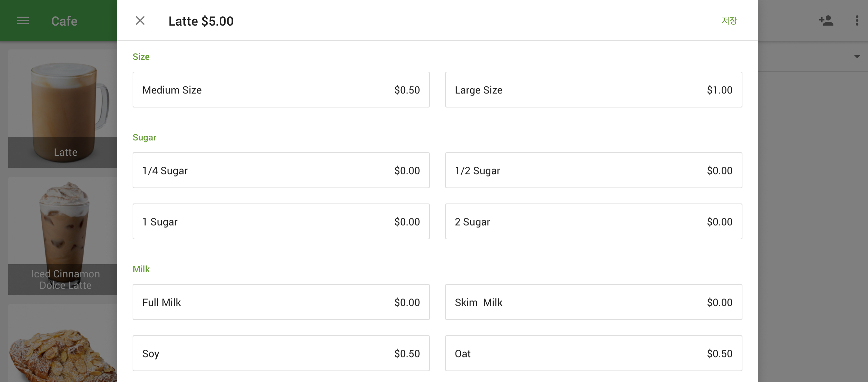Open the three-dot overflow menu
The image size is (868, 382).
[856, 21]
